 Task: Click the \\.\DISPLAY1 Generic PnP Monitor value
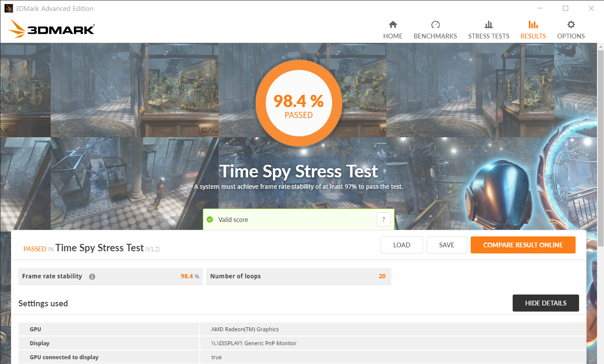(x=253, y=343)
